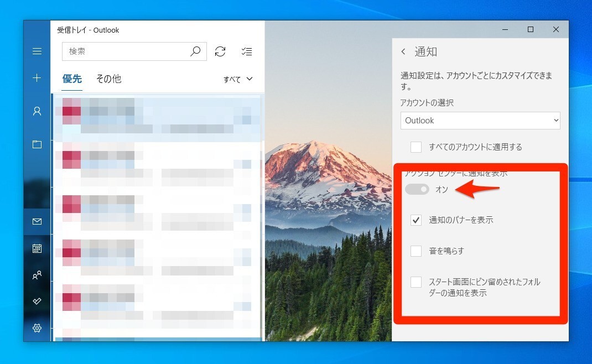Minimize the mail window
The image size is (592, 364).
point(505,29)
